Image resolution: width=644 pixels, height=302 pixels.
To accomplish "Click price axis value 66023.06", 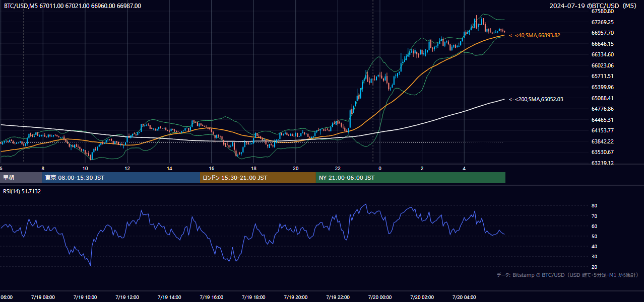I will coord(603,65).
